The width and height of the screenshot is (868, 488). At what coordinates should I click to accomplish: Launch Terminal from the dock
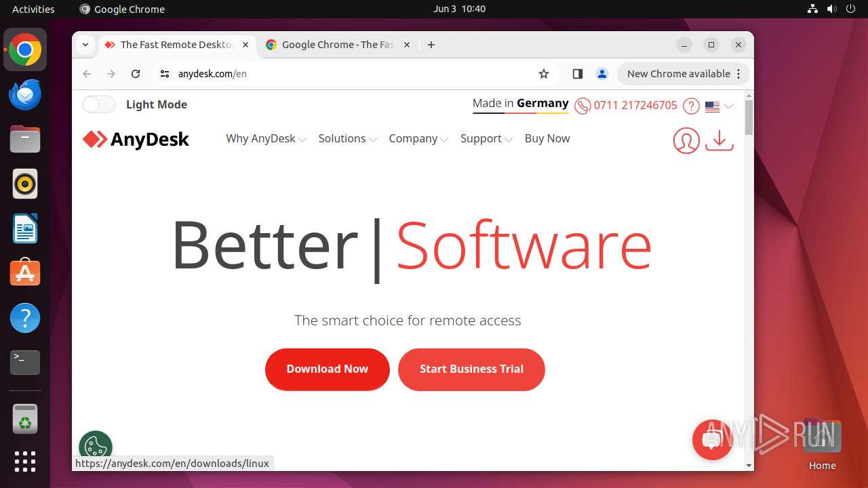[25, 363]
